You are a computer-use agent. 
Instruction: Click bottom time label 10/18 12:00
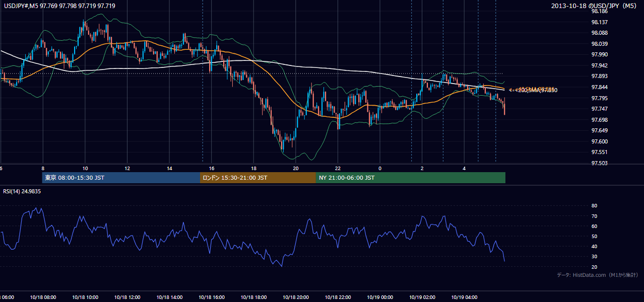coord(127,297)
